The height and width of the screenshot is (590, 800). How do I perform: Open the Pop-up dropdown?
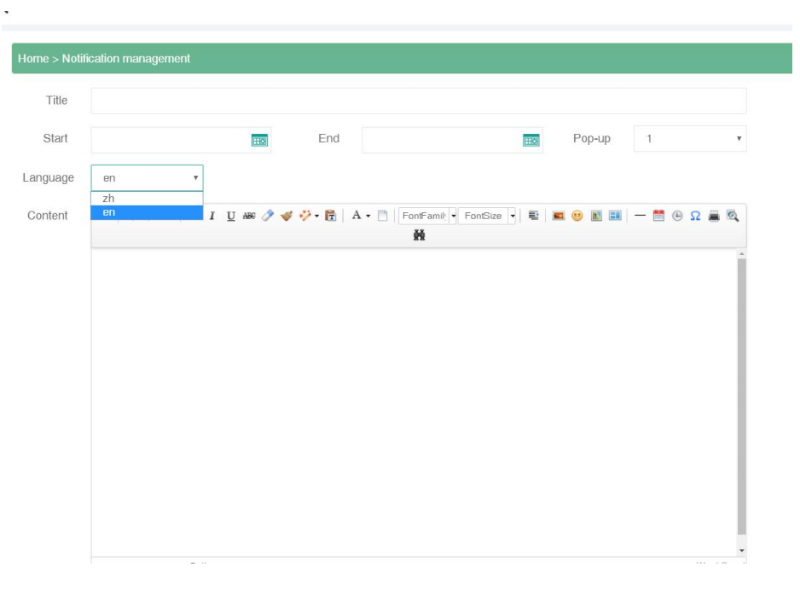click(x=690, y=139)
